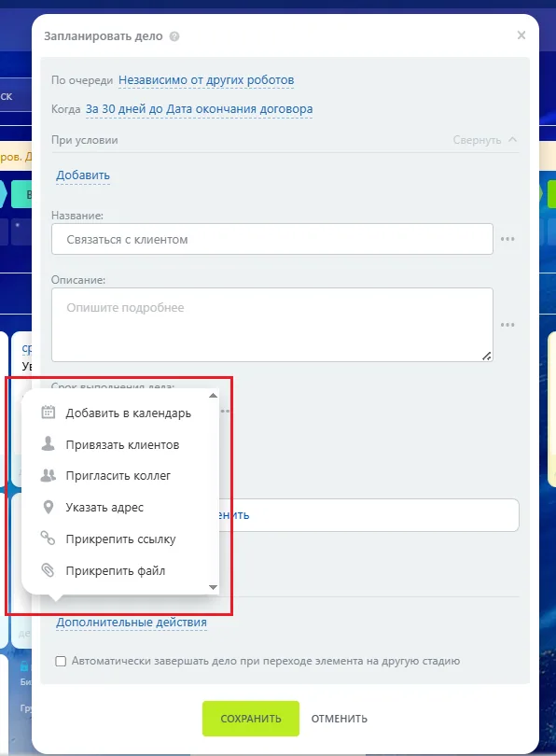Screen dimensions: 556x756
Task: Click the single person icon
Action: [x=49, y=443]
